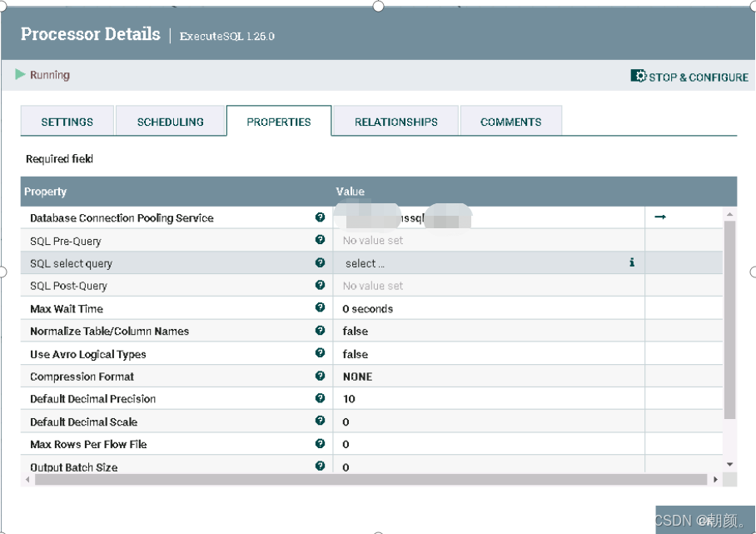Click the Max Rows Per Flow File value '0'

tap(346, 444)
